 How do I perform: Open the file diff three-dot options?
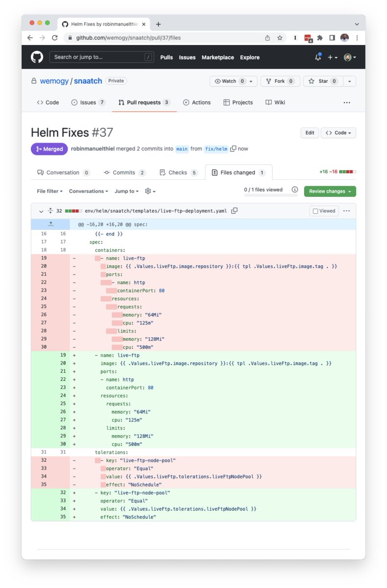tap(347, 211)
